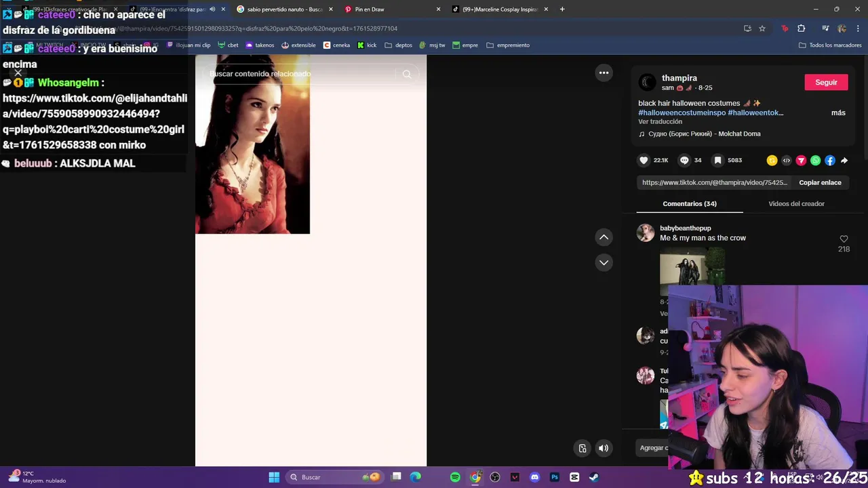Toggle the auto-scroll icon beside volume
This screenshot has width=868, height=488.
click(583, 448)
